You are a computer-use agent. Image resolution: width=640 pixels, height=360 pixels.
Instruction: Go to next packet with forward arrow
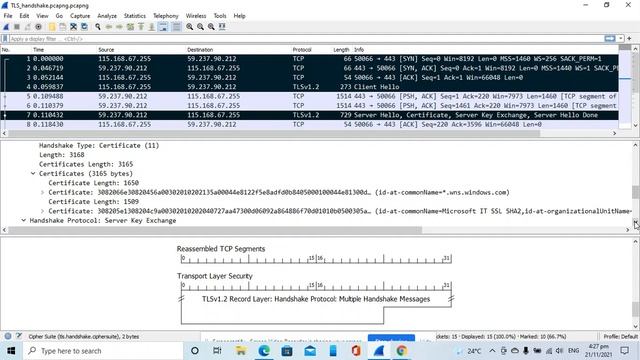119,27
